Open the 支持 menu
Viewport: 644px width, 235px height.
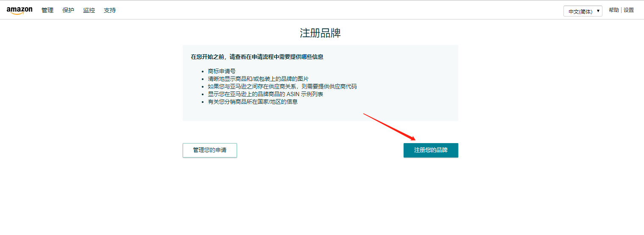pyautogui.click(x=110, y=10)
